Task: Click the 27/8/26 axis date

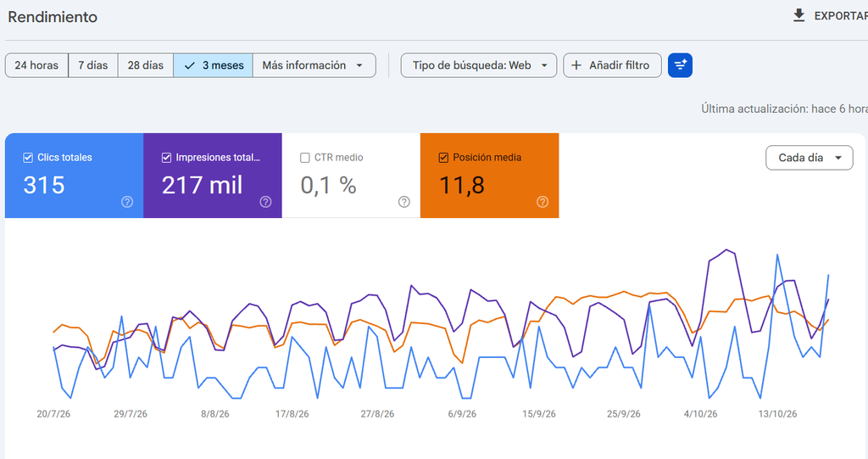Action: tap(377, 414)
